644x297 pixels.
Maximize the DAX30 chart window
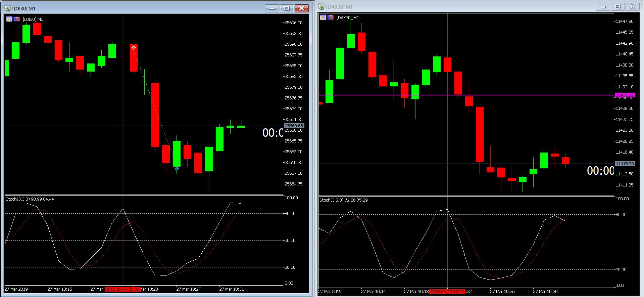(x=617, y=7)
